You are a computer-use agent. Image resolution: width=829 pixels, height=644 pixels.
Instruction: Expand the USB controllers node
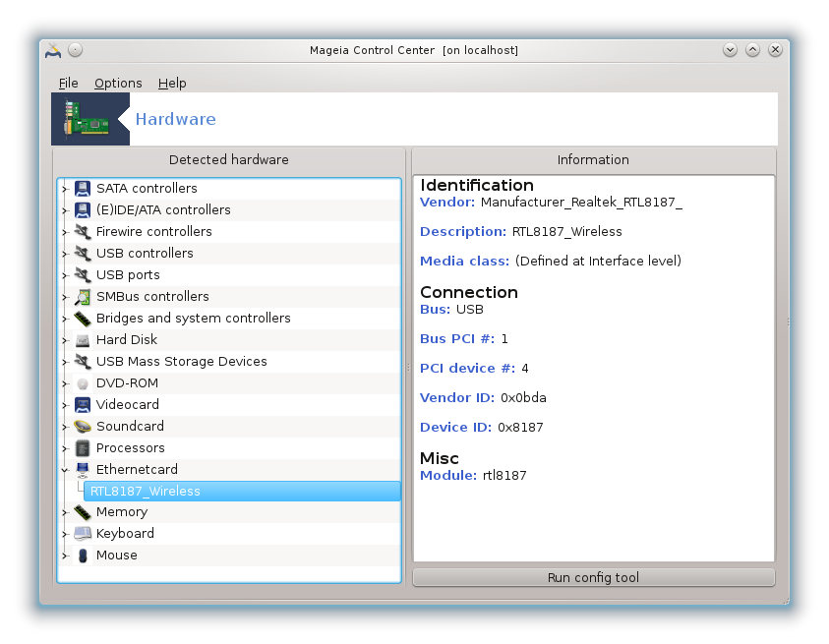click(65, 254)
